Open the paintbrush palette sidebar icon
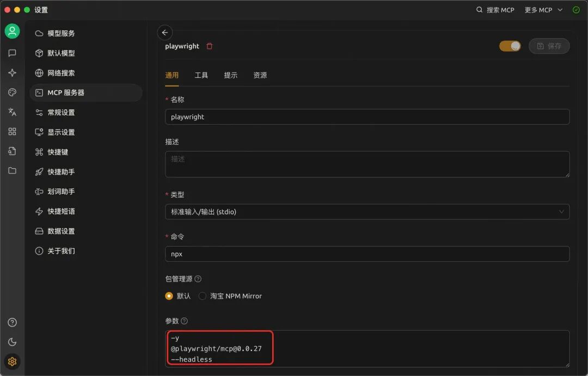Image resolution: width=588 pixels, height=376 pixels. (12, 93)
